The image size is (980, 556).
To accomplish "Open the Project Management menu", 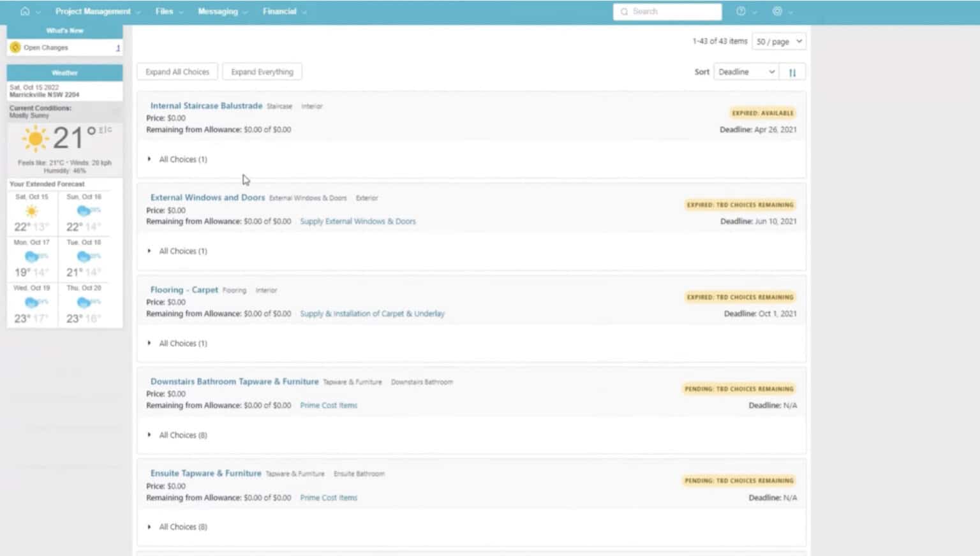I will [x=98, y=11].
